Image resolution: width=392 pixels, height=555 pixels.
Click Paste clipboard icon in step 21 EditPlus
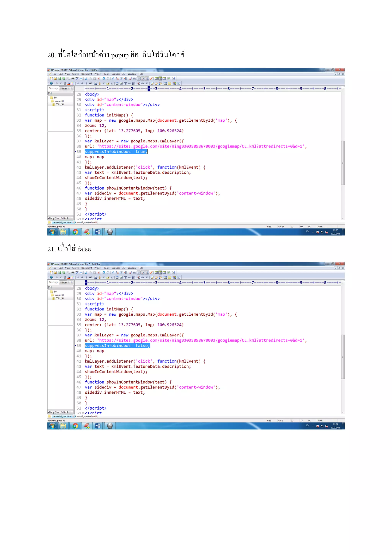point(95,273)
